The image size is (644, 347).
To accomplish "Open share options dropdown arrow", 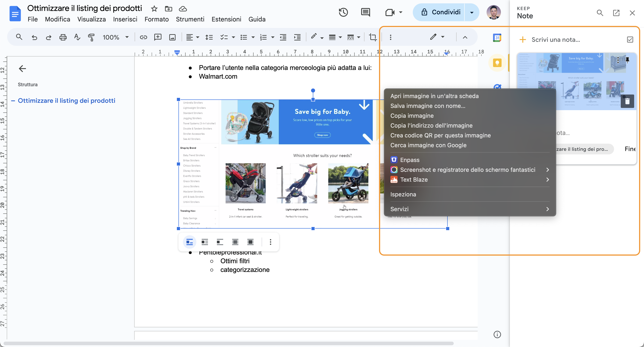I will 472,12.
